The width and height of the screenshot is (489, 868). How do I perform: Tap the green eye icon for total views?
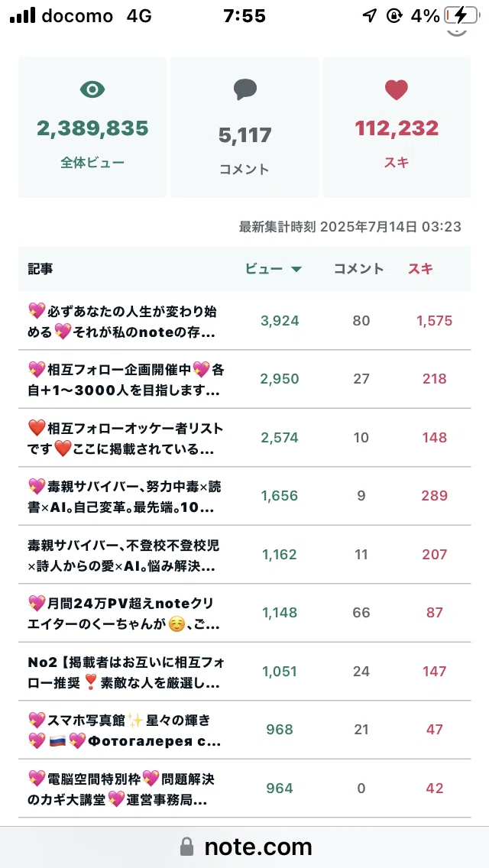92,89
